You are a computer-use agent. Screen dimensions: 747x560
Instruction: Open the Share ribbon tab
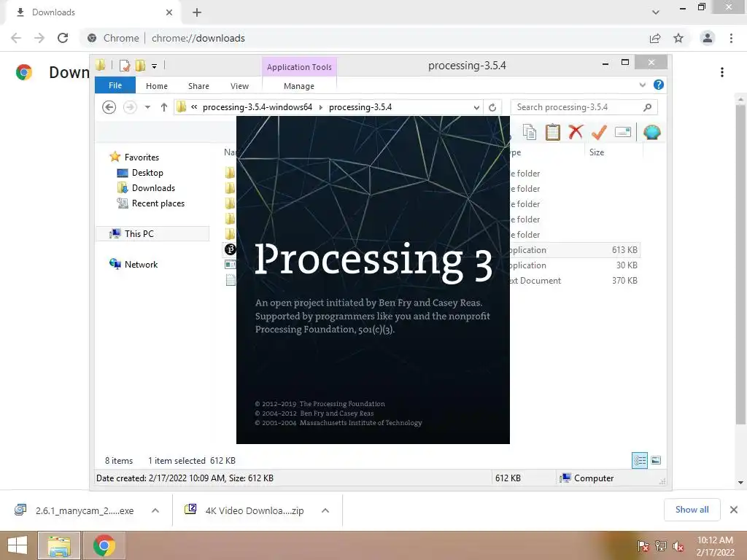(198, 86)
